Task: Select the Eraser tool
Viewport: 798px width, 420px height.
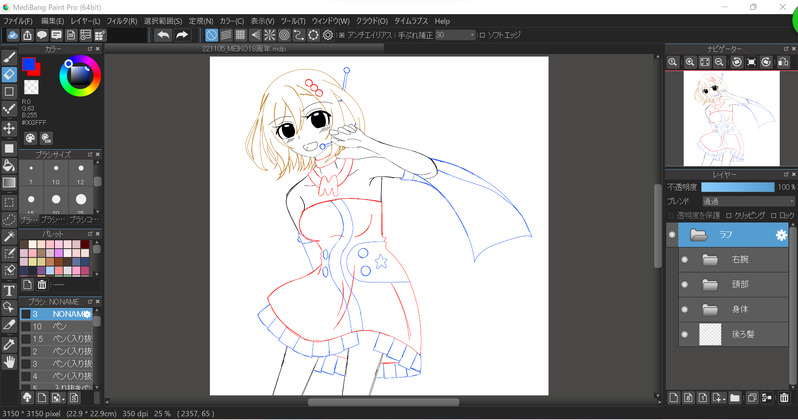Action: pos(9,74)
